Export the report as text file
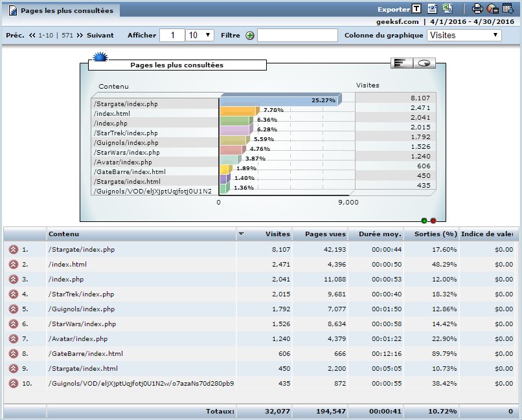Viewport: 522px width, 420px height. (416, 9)
